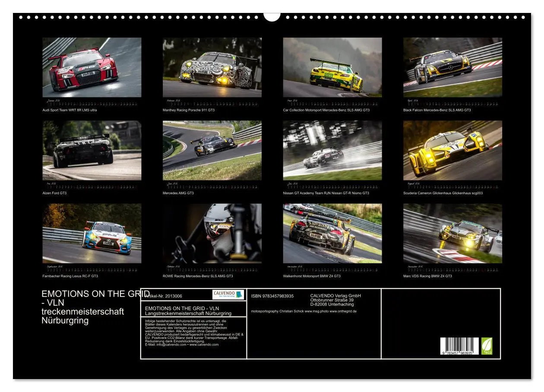Click caption 'Farnbacher Racing Lexus RC-F GT3'
This screenshot has height=392, width=544.
[x=70, y=276]
